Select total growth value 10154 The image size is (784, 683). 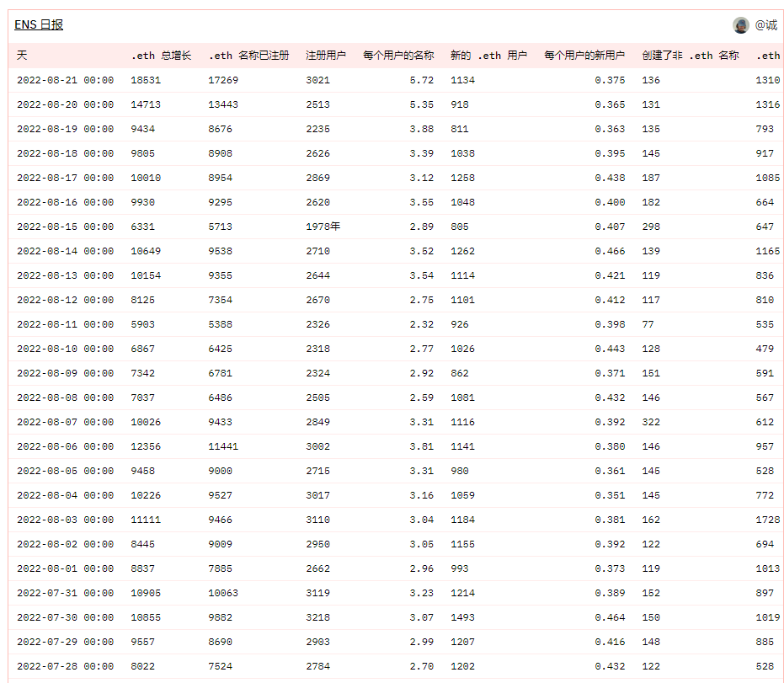click(x=146, y=275)
